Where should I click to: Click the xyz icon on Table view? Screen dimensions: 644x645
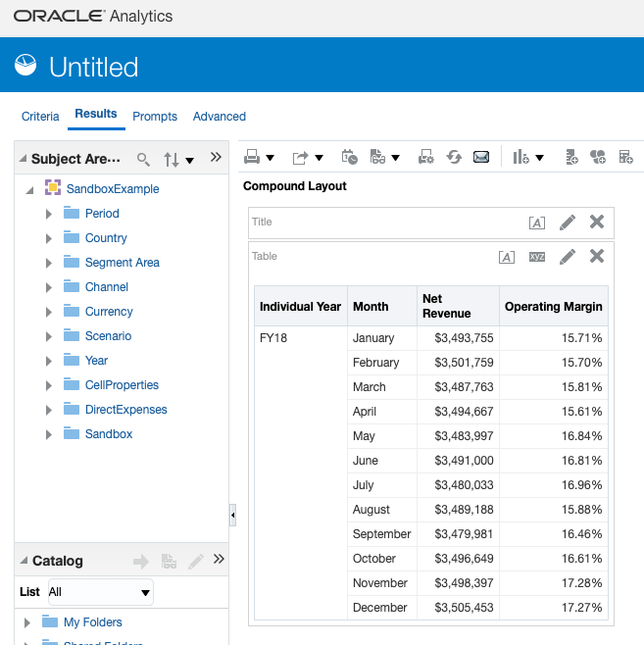point(537,257)
